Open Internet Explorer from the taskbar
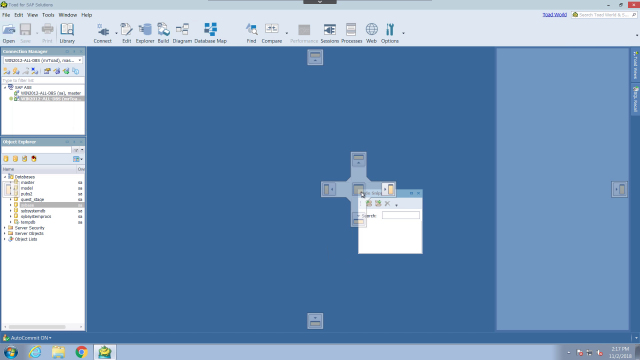This screenshot has height=360, width=640. pyautogui.click(x=35, y=352)
